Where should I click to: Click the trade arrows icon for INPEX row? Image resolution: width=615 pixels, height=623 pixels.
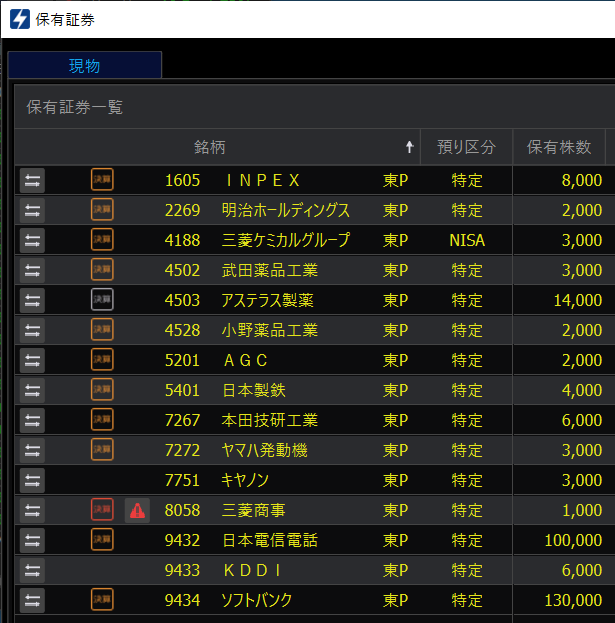[x=32, y=180]
